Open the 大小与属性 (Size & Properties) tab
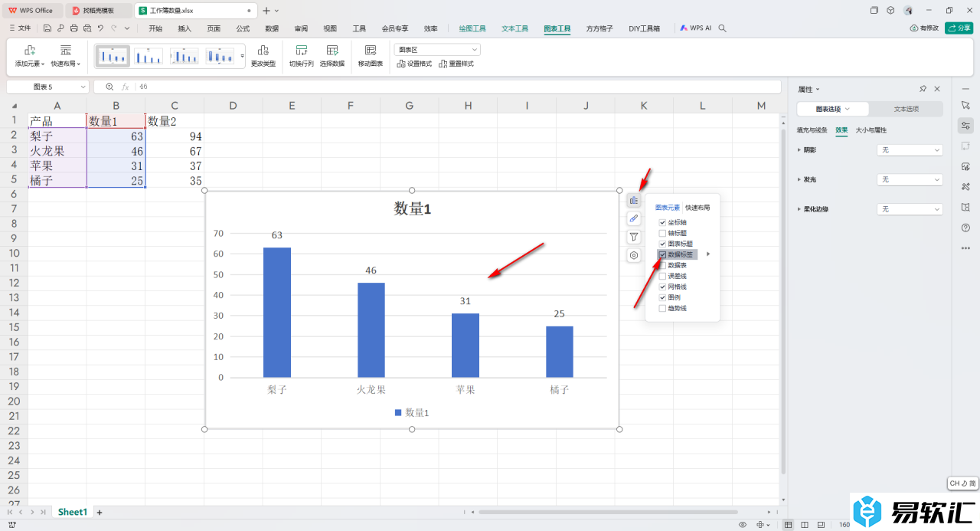The width and height of the screenshot is (980, 531). (871, 130)
